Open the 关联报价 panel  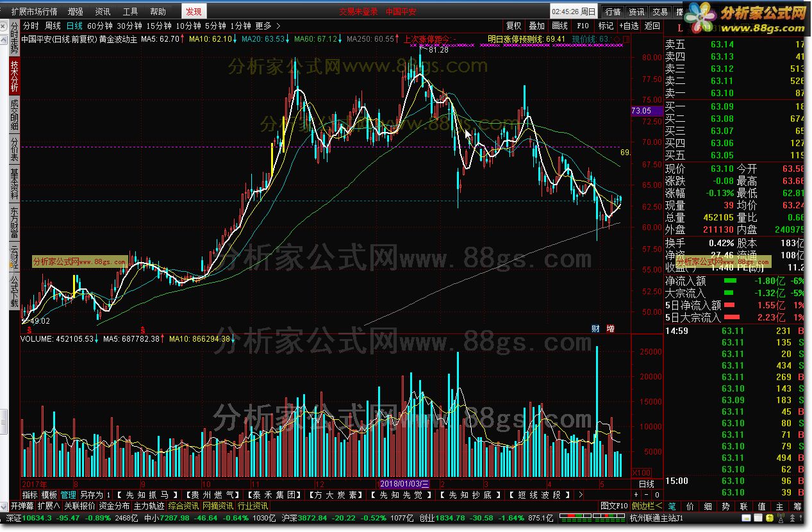point(79,506)
